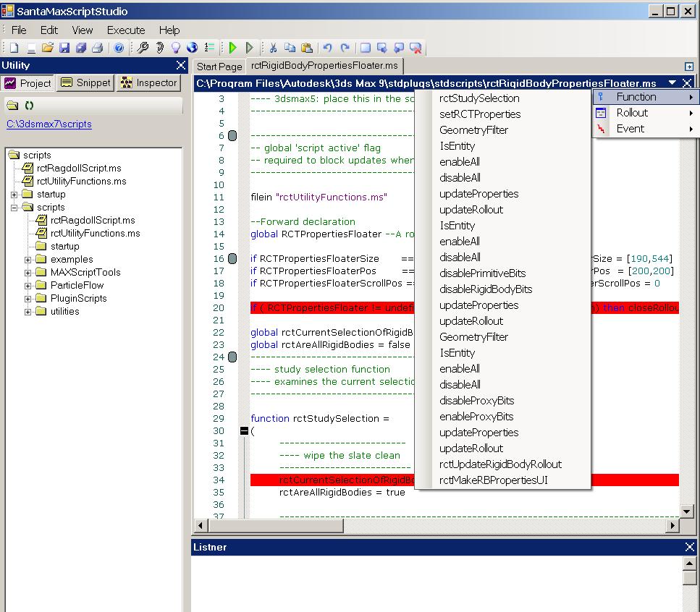700x612 pixels.
Task: Collapse the code fold at line 30
Action: pos(244,431)
